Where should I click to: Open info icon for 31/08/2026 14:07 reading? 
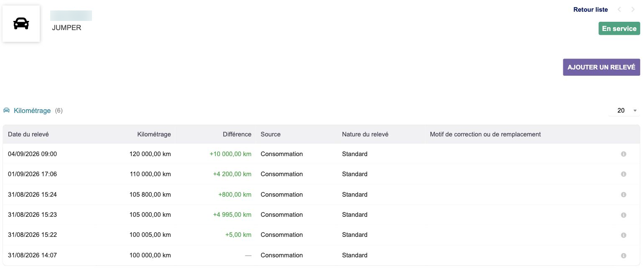624,255
